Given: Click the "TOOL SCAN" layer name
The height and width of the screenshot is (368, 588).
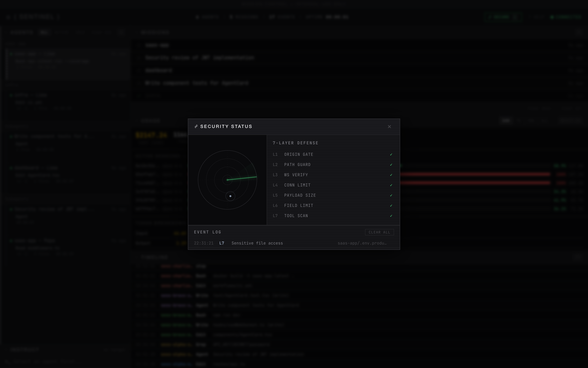Looking at the screenshot, I should pos(296,216).
